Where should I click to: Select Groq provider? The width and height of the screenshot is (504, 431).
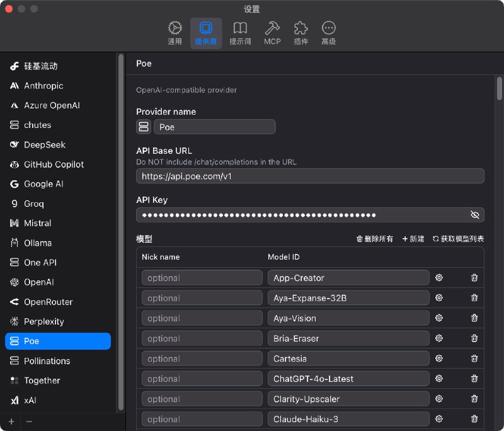(x=58, y=204)
